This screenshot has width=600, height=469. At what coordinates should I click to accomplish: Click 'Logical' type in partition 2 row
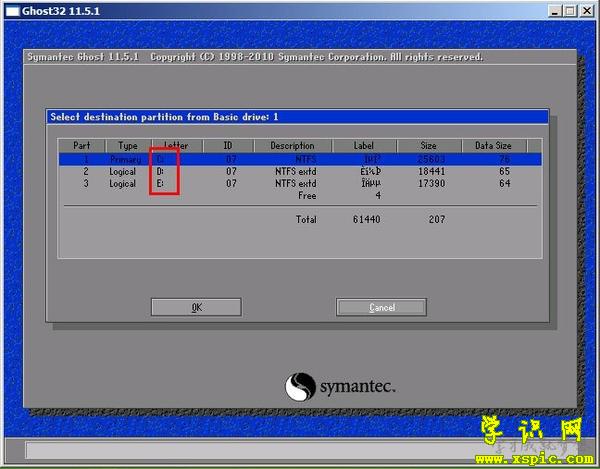[122, 172]
